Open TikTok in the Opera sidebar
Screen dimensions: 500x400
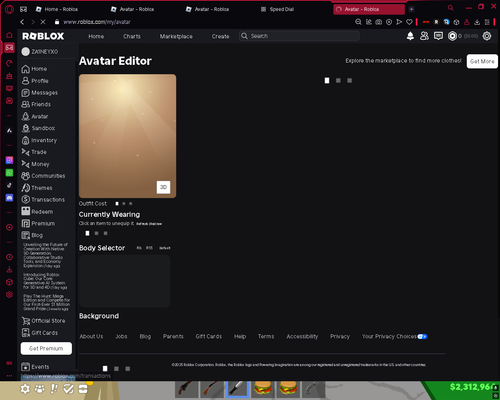click(x=9, y=185)
